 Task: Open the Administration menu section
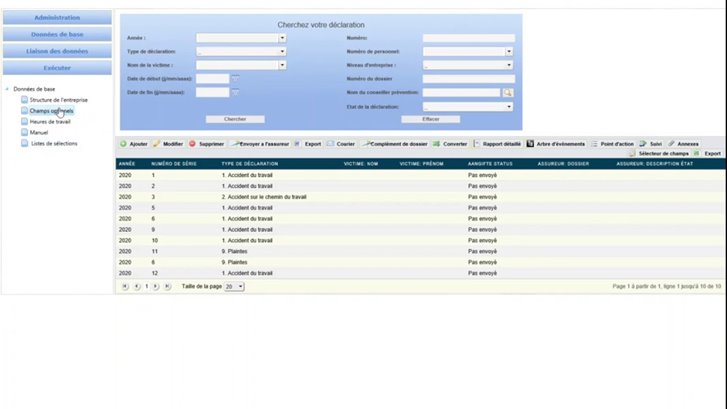[57, 18]
